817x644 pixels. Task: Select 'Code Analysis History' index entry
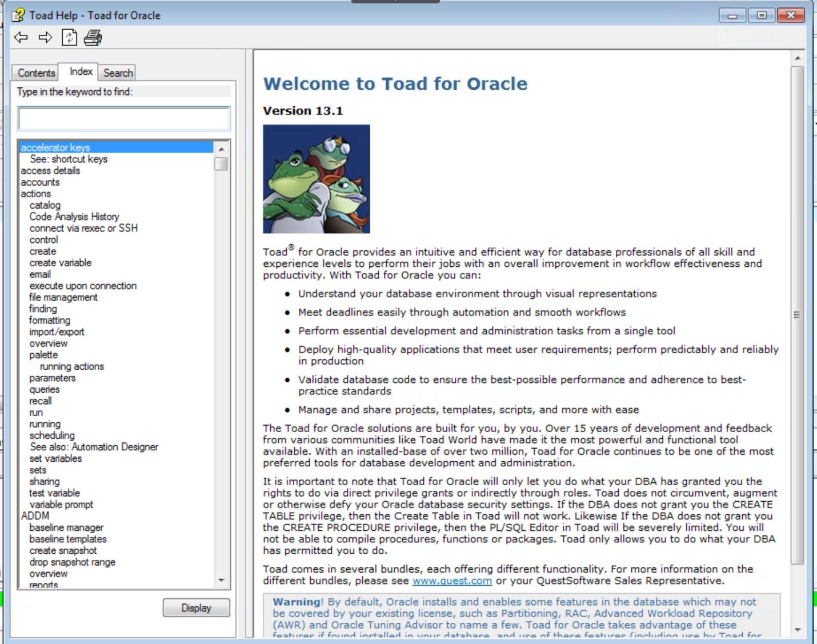point(74,217)
